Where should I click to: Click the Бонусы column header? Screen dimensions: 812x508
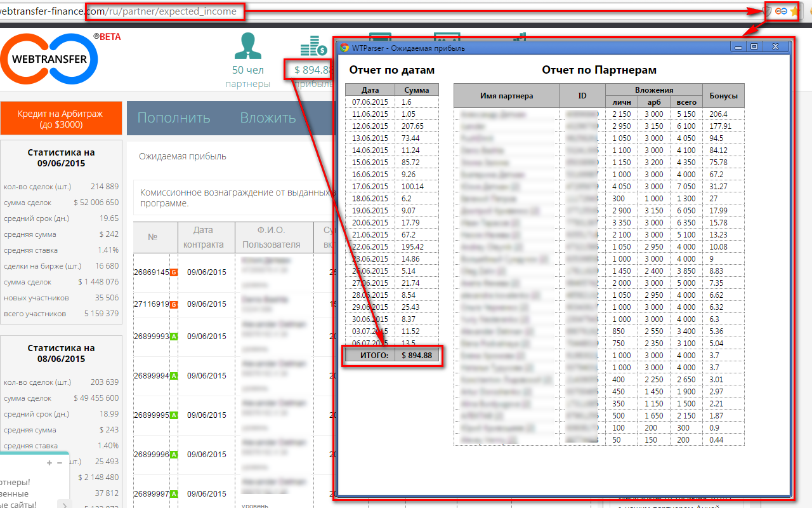[x=723, y=96]
